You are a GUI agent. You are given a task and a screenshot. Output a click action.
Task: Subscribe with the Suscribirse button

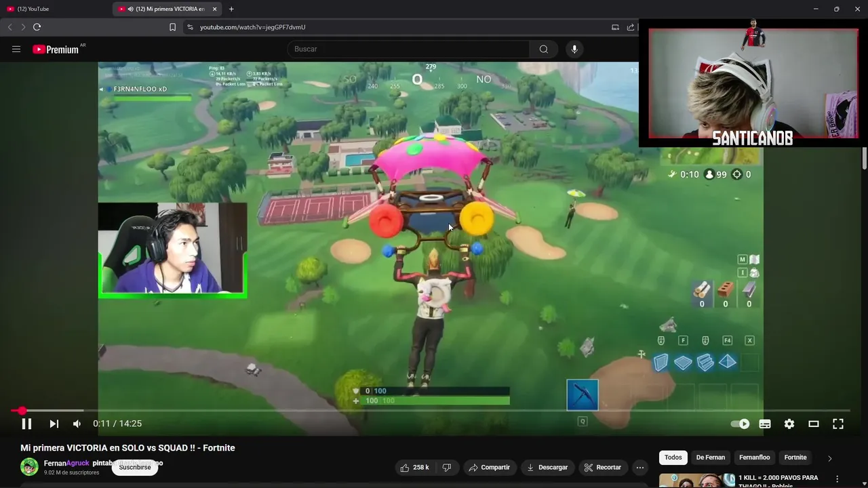(x=135, y=467)
